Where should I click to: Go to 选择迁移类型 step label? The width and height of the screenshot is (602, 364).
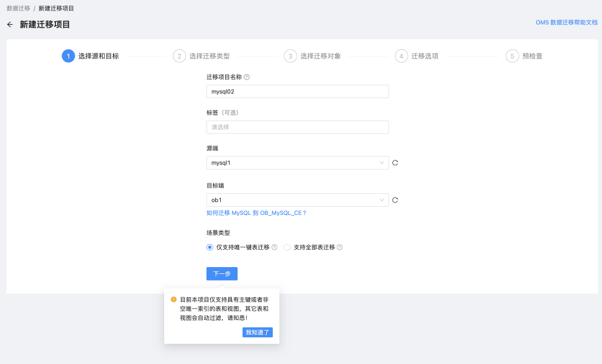[x=210, y=56]
